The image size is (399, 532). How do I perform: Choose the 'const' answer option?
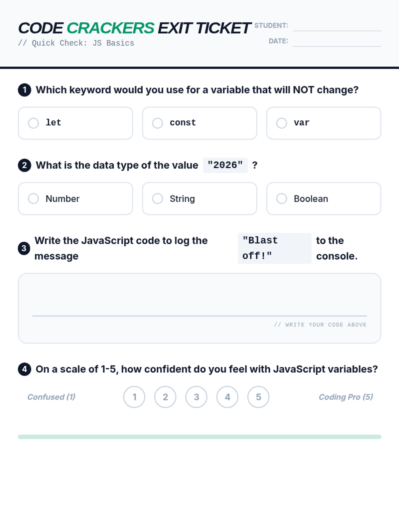click(157, 123)
